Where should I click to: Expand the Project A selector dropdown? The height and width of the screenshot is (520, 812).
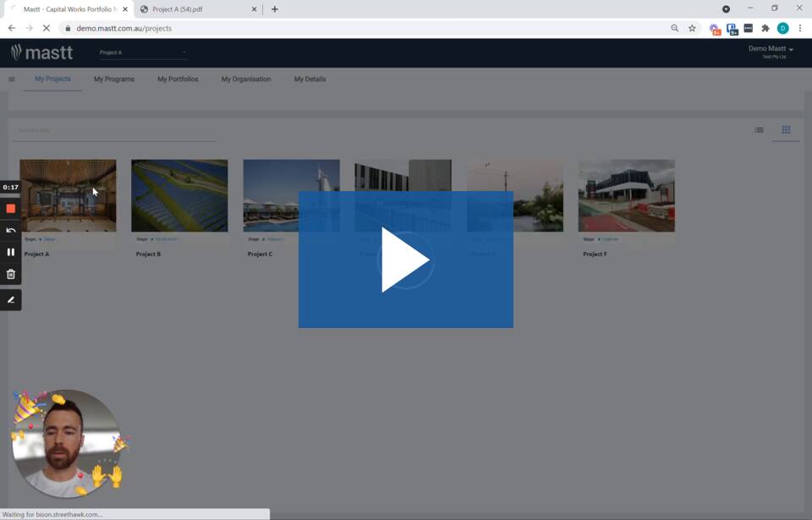pos(143,52)
